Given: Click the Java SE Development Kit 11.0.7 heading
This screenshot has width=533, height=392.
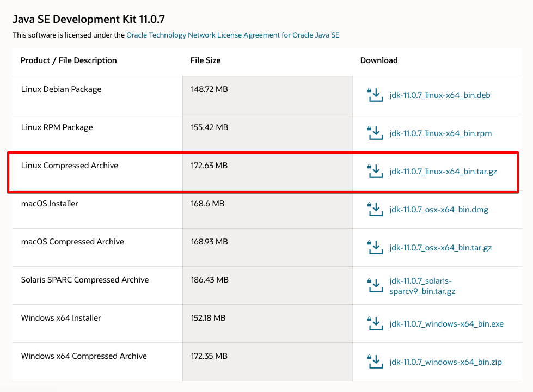Looking at the screenshot, I should coord(88,20).
